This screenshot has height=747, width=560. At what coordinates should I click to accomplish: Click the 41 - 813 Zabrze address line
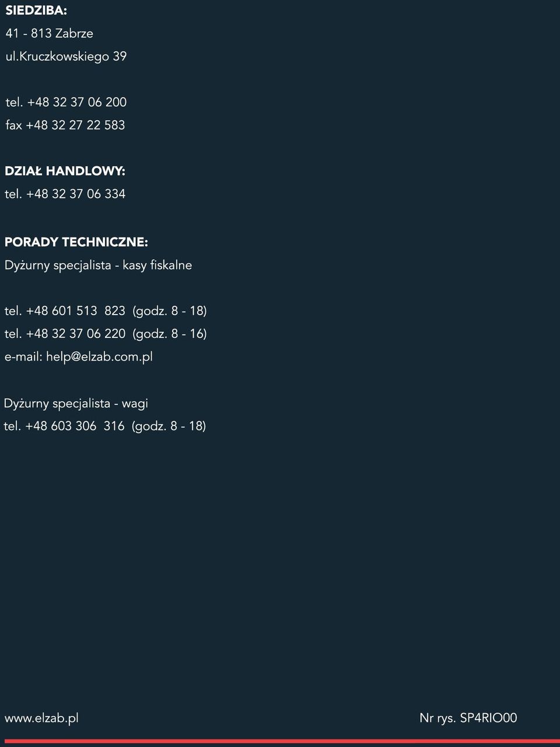pyautogui.click(x=49, y=34)
